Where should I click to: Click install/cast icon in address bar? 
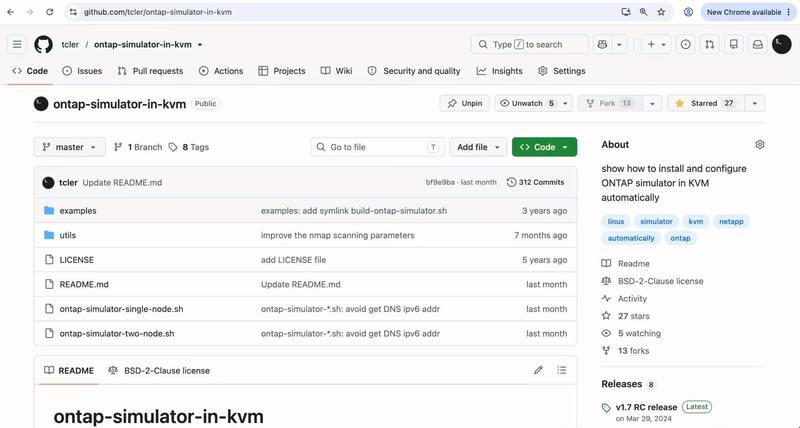click(x=626, y=12)
